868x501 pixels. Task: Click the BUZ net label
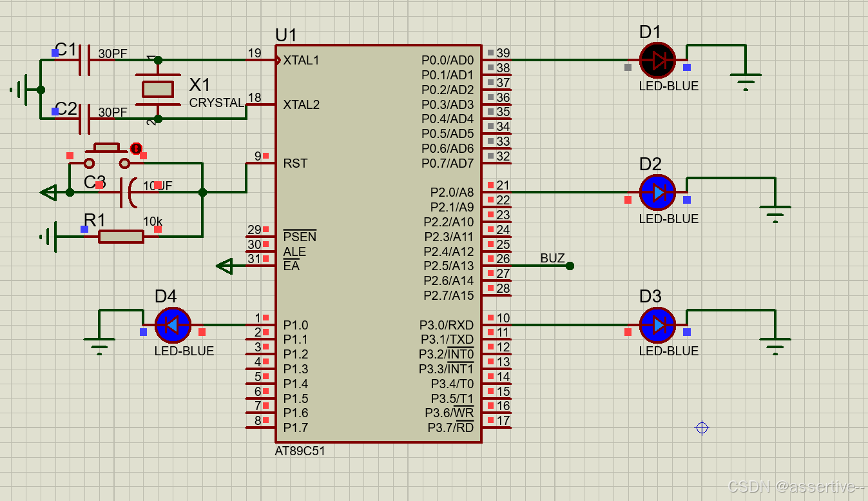[552, 259]
